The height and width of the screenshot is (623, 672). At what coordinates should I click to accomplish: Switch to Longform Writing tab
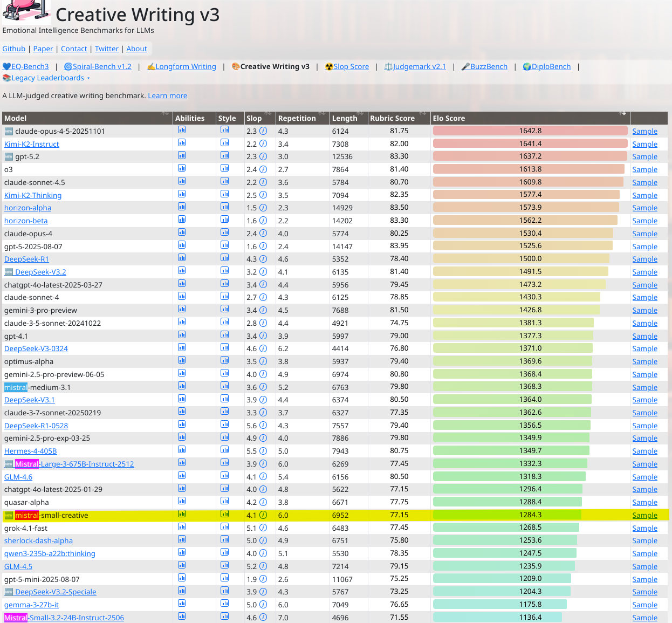[181, 67]
